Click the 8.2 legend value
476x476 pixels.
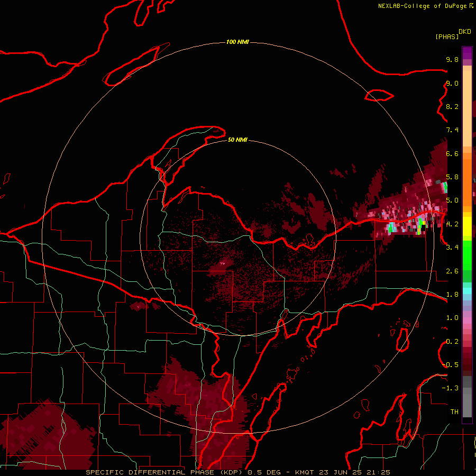(452, 106)
